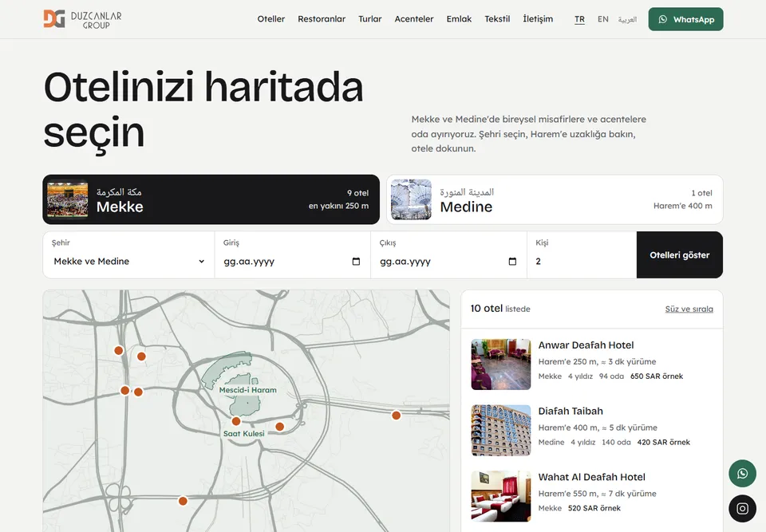Viewport: 766px width, 532px height.
Task: Click the 520 SAR örnek price text
Action: click(594, 508)
